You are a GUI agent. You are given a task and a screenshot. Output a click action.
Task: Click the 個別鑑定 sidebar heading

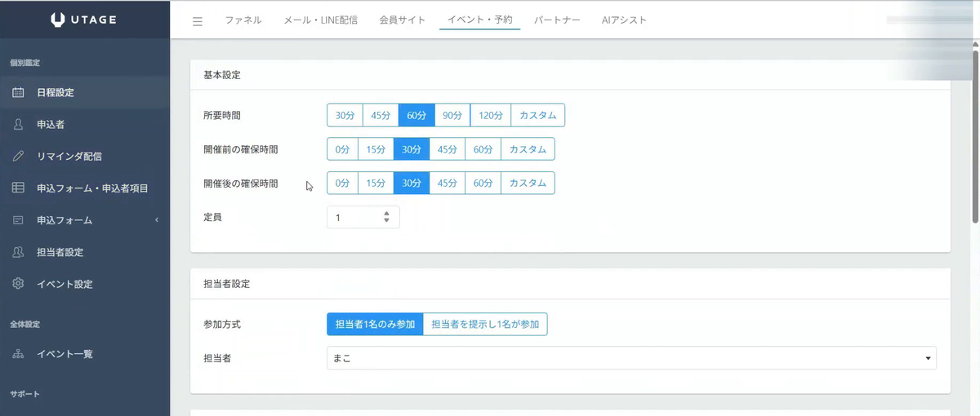[x=25, y=63]
